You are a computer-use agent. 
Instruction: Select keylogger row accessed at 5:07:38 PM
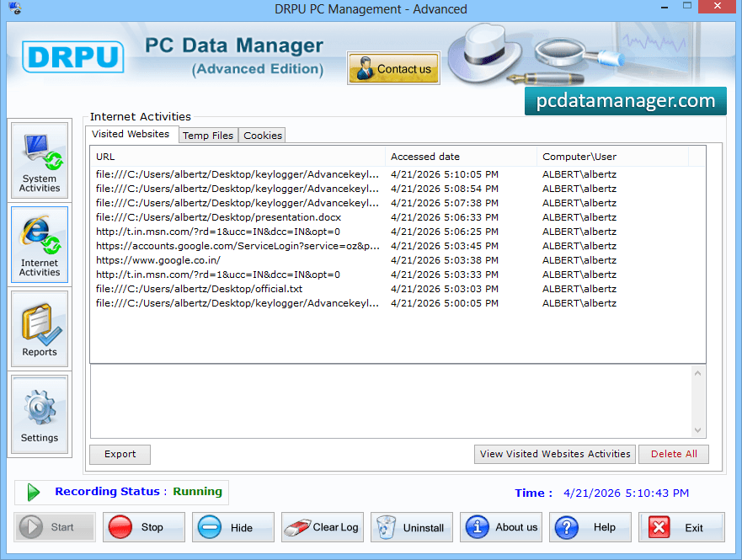398,203
